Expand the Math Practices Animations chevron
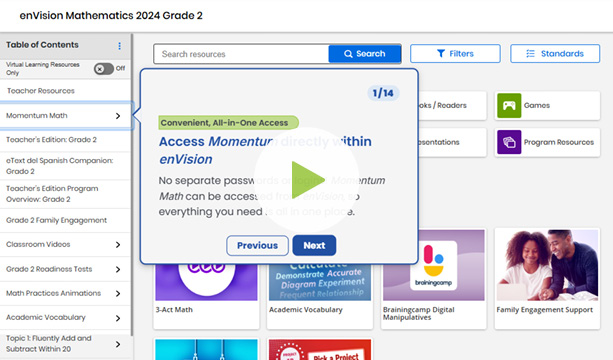Viewport: 613px width, 360px height. tap(118, 294)
